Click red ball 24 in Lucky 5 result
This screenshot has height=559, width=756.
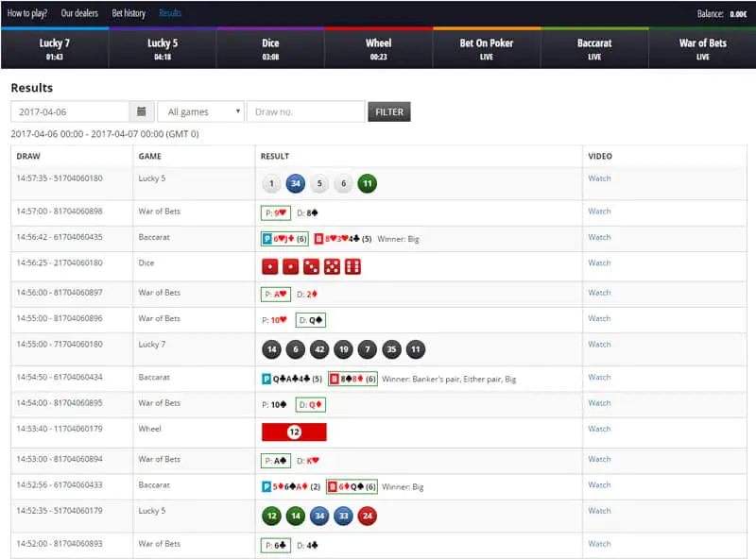pos(368,517)
